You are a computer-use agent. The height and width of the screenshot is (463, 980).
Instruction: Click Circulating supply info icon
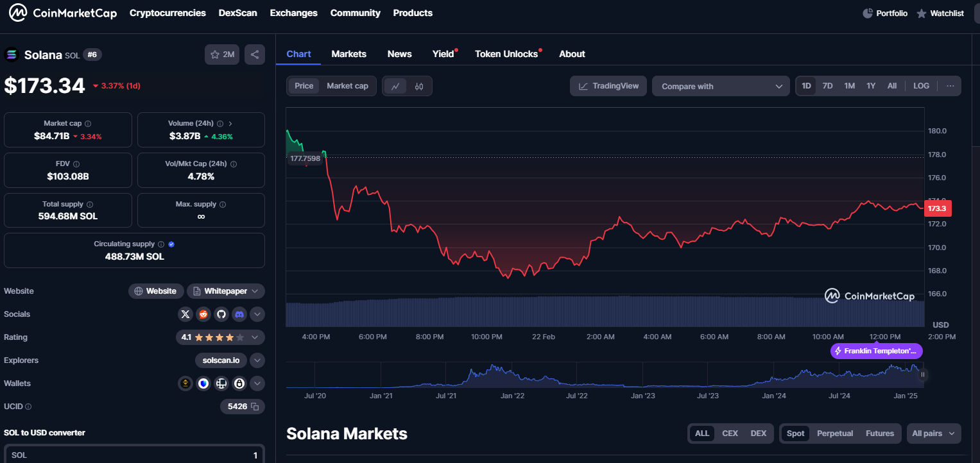tap(161, 244)
